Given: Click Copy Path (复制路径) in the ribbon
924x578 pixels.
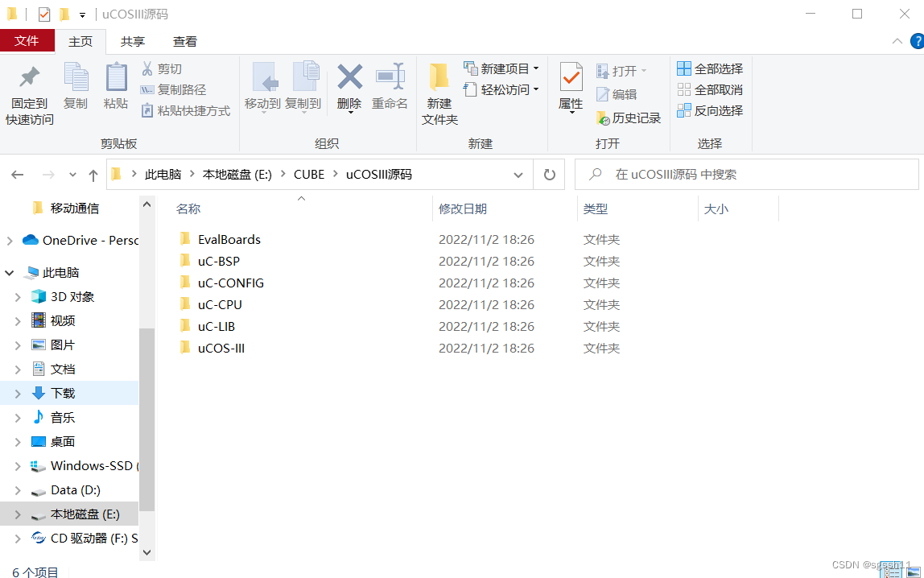Looking at the screenshot, I should pos(173,89).
